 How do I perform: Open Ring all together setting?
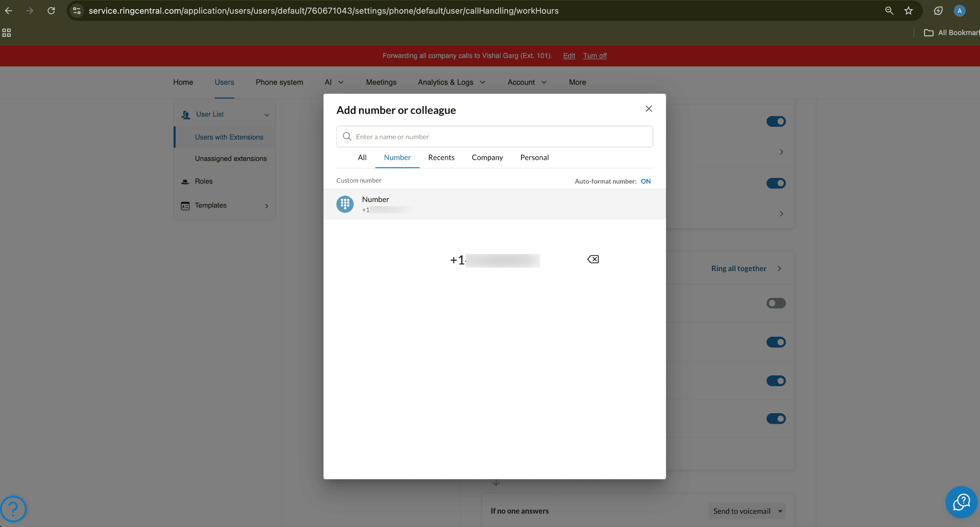(x=746, y=269)
